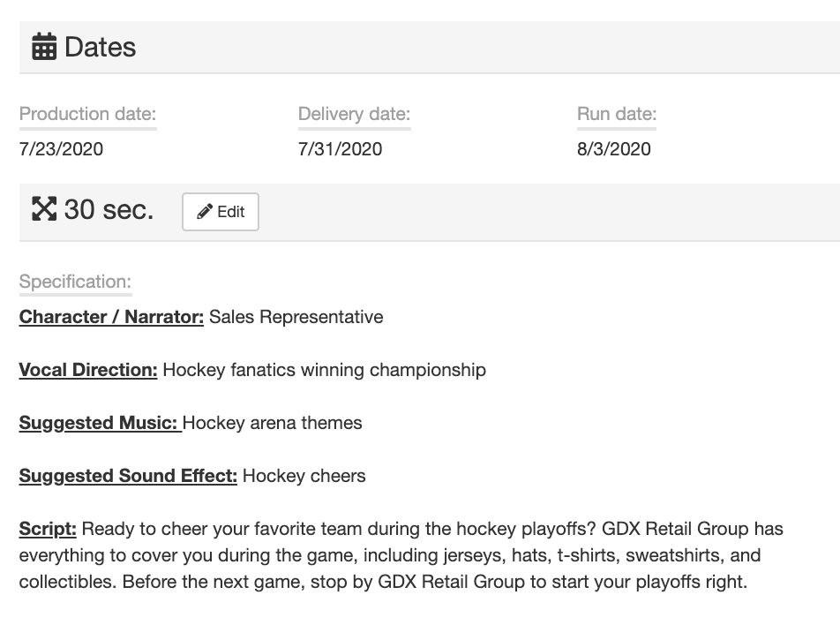Image resolution: width=840 pixels, height=625 pixels.
Task: Click the Delivery date label
Action: [354, 114]
